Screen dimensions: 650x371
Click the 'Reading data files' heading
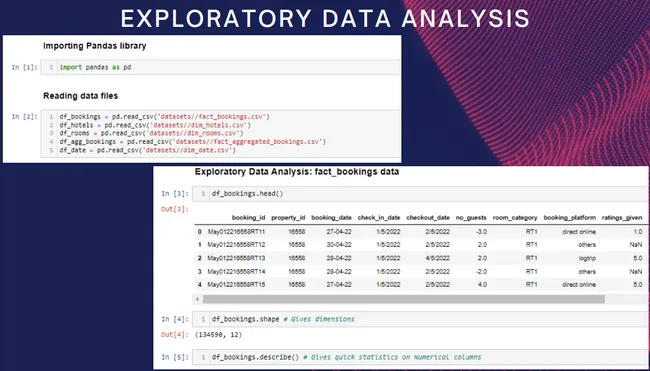tap(80, 96)
